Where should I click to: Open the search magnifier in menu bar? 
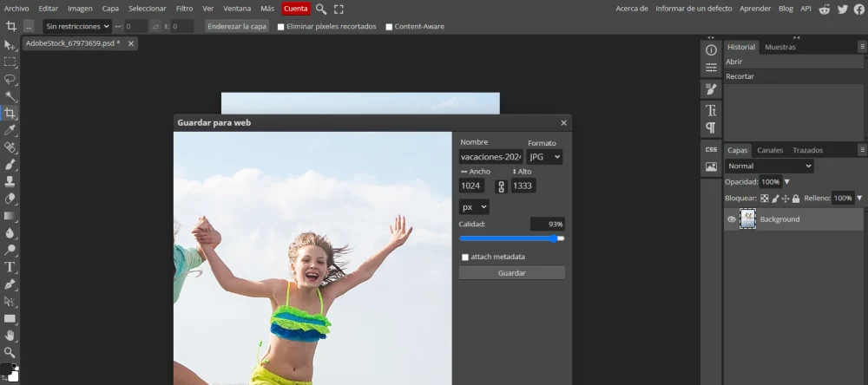321,9
